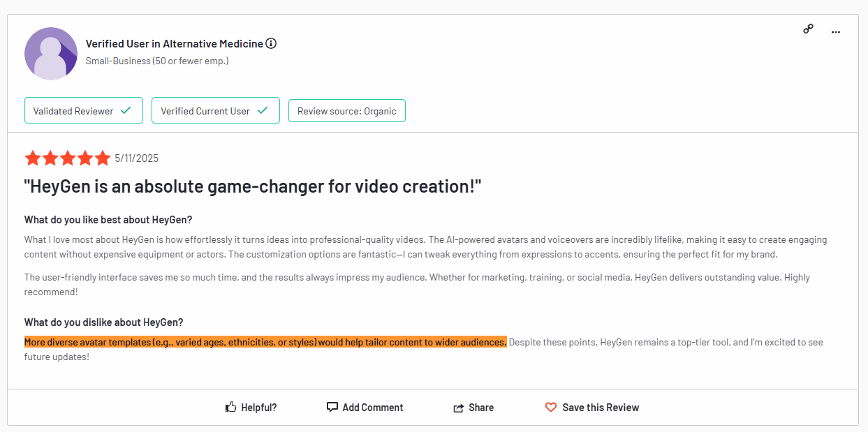Open the "HeyGen is an absolute game-changer" title
This screenshot has width=868, height=432.
[x=253, y=187]
